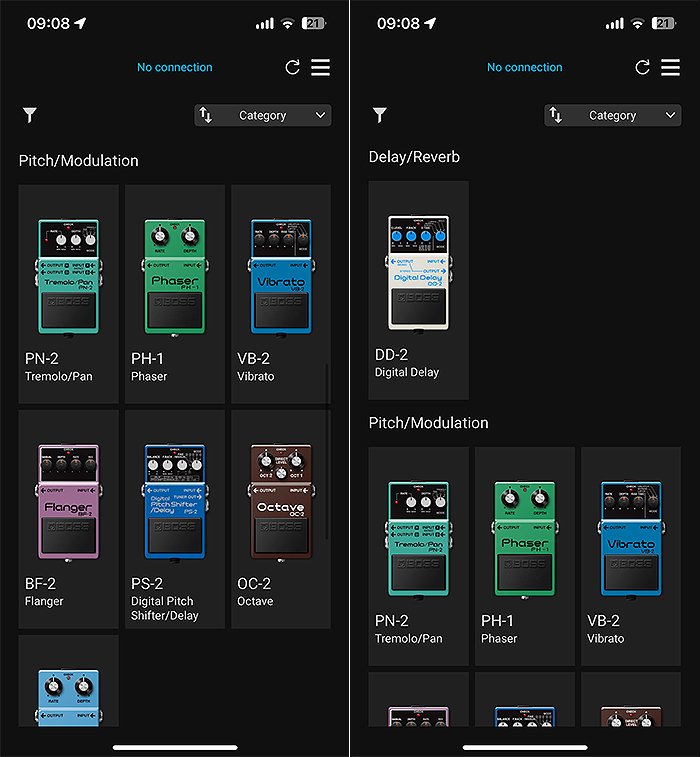This screenshot has height=757, width=700.
Task: Tap the 09:08 clock on the left screen
Action: pyautogui.click(x=48, y=23)
